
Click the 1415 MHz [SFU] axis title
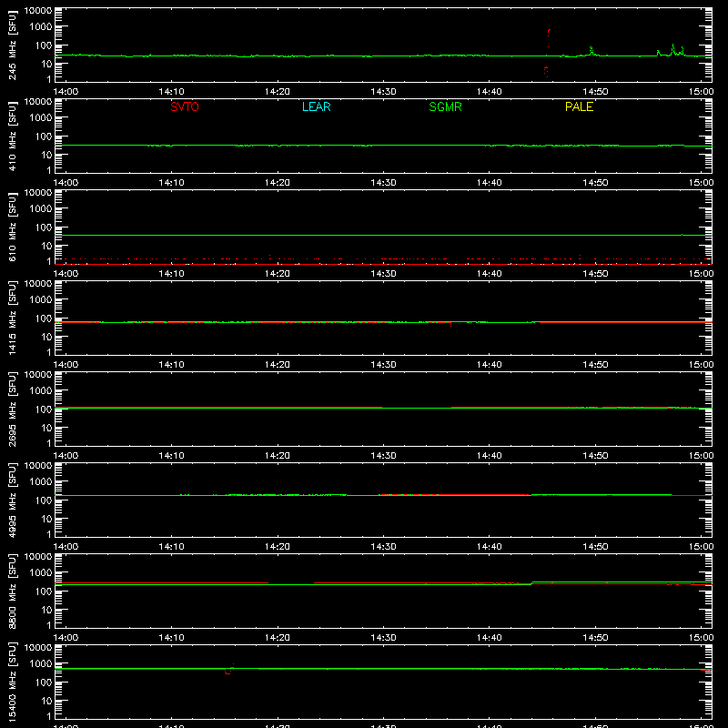pos(12,318)
